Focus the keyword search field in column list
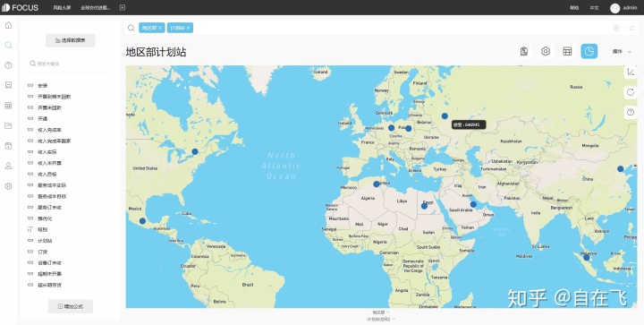The height and width of the screenshot is (325, 644). [71, 64]
